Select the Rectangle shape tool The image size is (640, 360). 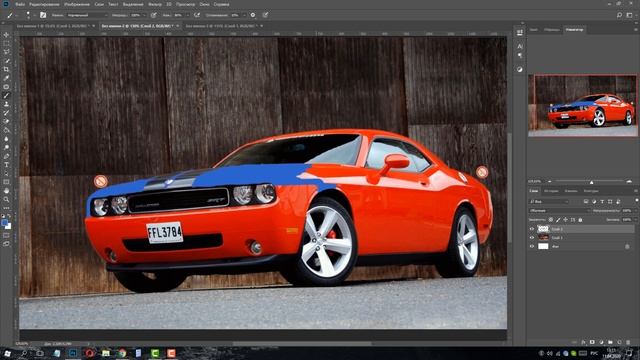point(6,182)
